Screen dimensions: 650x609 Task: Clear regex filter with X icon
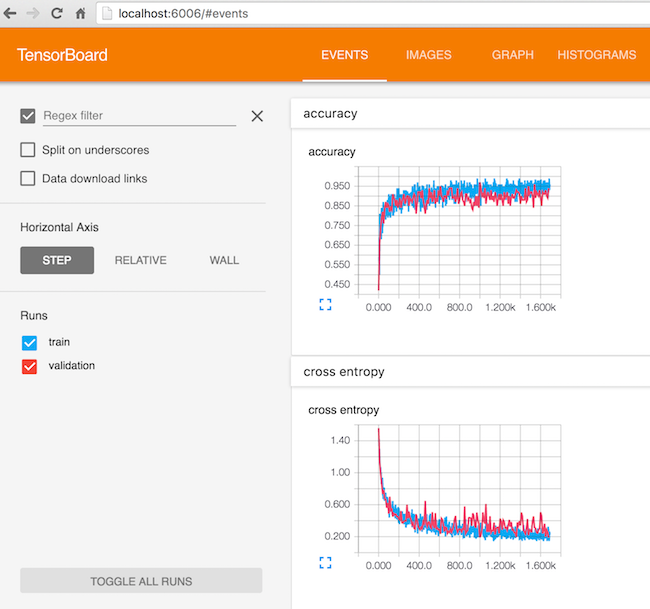[257, 116]
